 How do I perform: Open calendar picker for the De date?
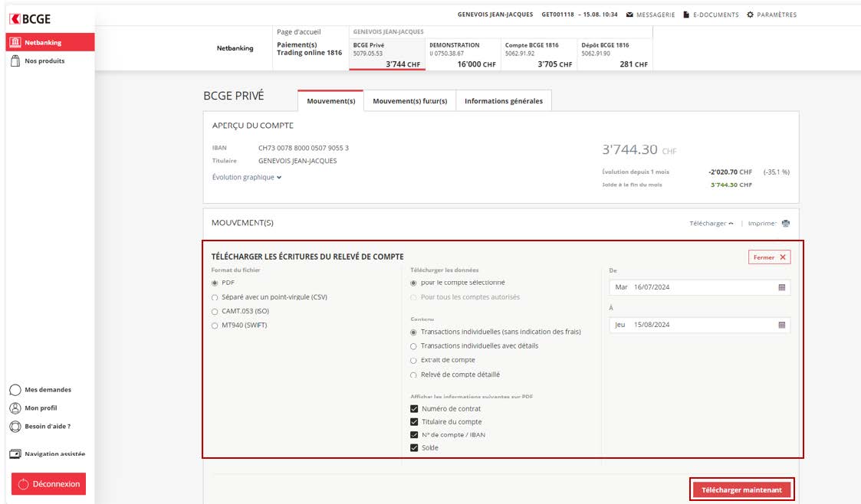point(782,287)
